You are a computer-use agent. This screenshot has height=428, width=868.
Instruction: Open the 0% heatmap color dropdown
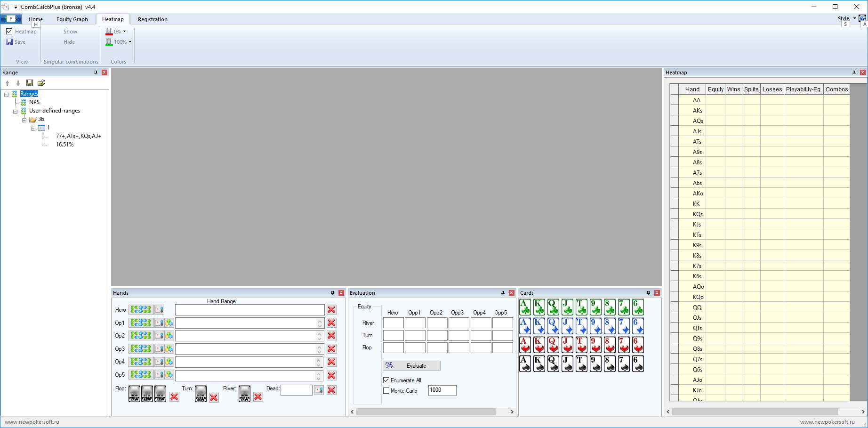pos(124,32)
